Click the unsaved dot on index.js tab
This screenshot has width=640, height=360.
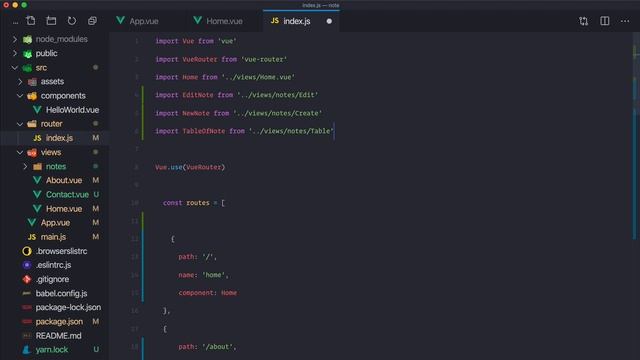329,21
